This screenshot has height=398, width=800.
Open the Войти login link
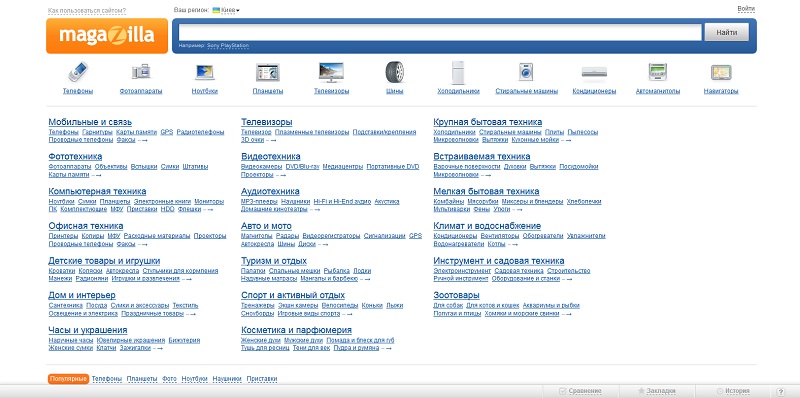pos(746,9)
